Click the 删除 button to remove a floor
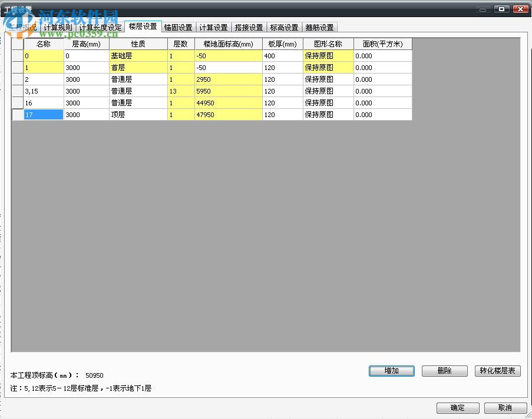This screenshot has height=419, width=532. click(x=444, y=371)
